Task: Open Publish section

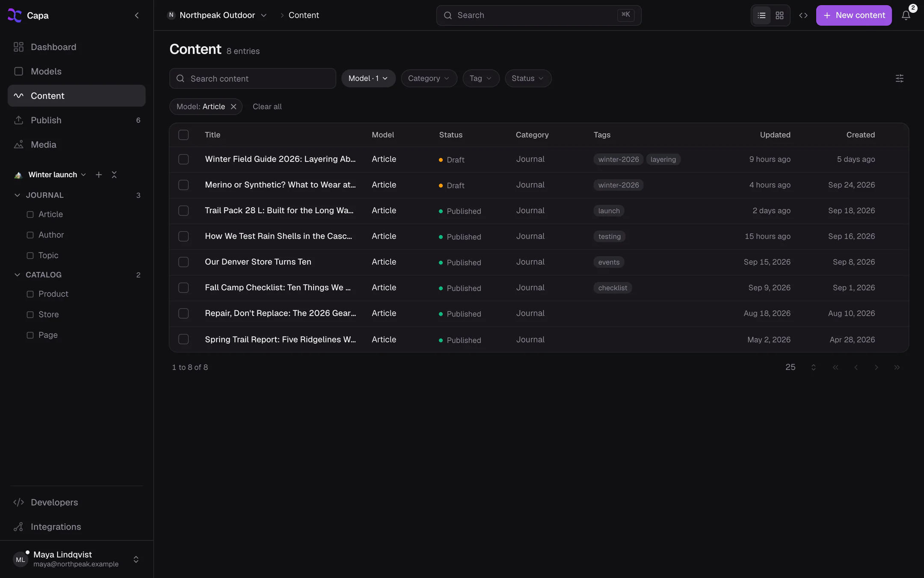Action: [x=77, y=120]
